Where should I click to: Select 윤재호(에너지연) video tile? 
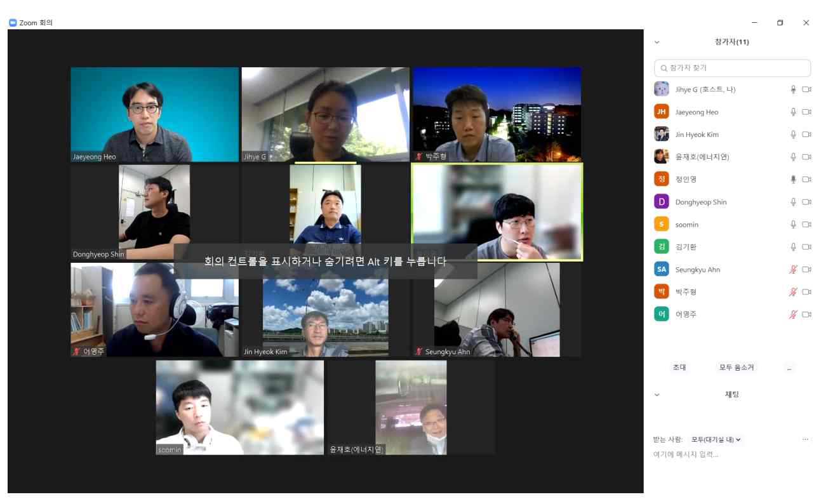tap(411, 408)
